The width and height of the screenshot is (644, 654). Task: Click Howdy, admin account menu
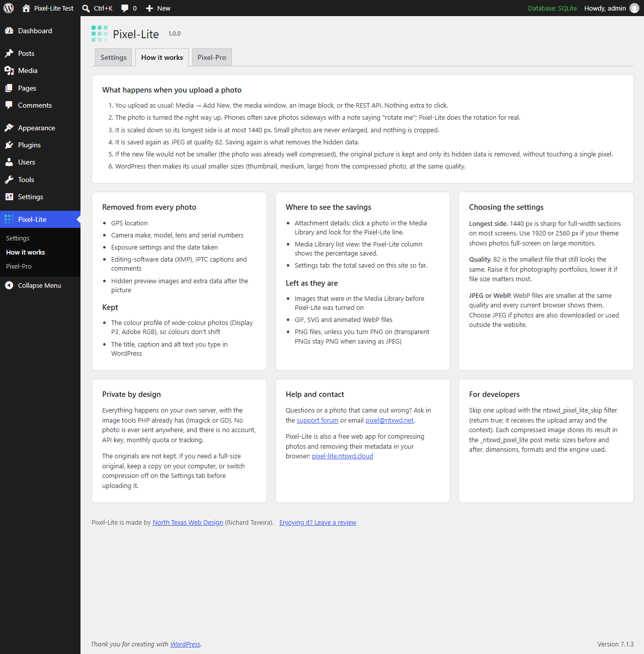click(x=605, y=8)
